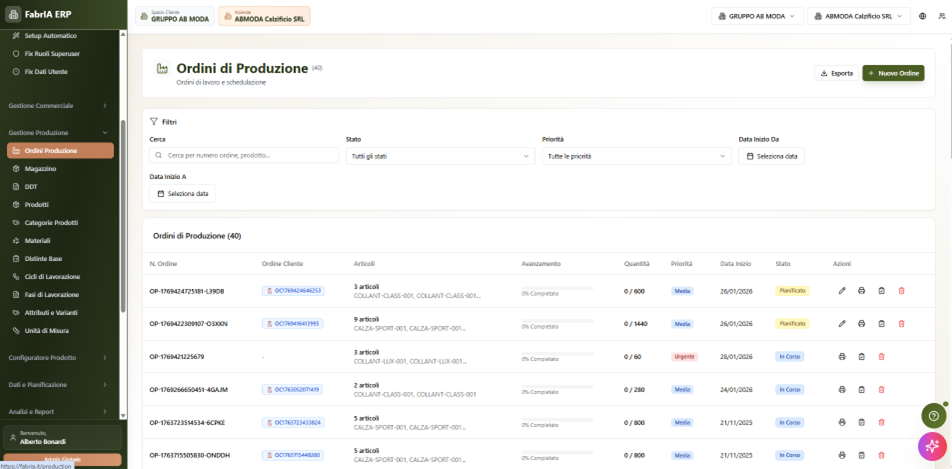Go to Magazzino in sidebar
Viewport: 952px width, 469px height.
[60, 169]
